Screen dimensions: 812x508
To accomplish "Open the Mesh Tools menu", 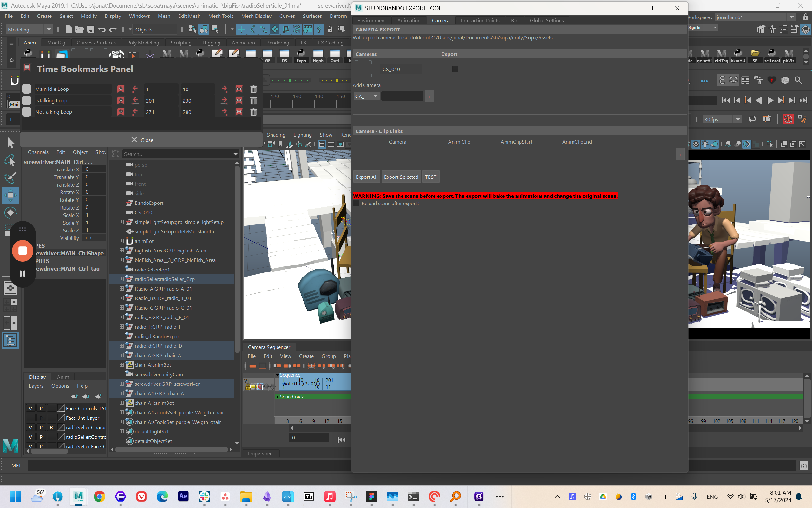I will [x=220, y=16].
